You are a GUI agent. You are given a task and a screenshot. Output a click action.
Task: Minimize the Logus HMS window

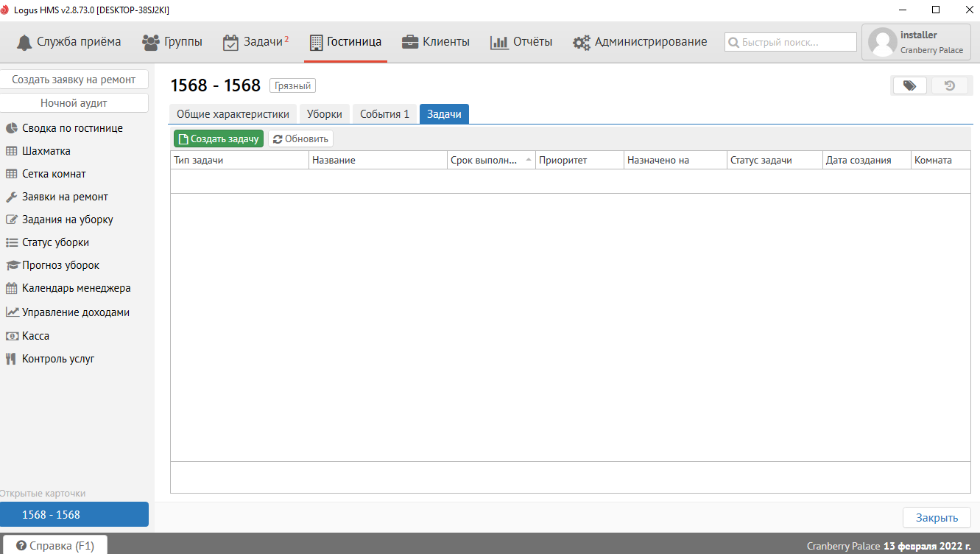pyautogui.click(x=902, y=10)
